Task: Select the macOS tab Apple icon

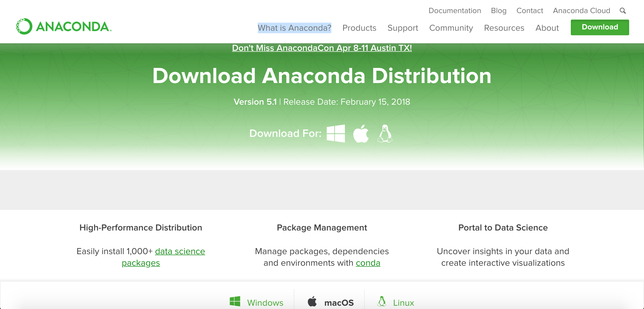Action: point(312,301)
